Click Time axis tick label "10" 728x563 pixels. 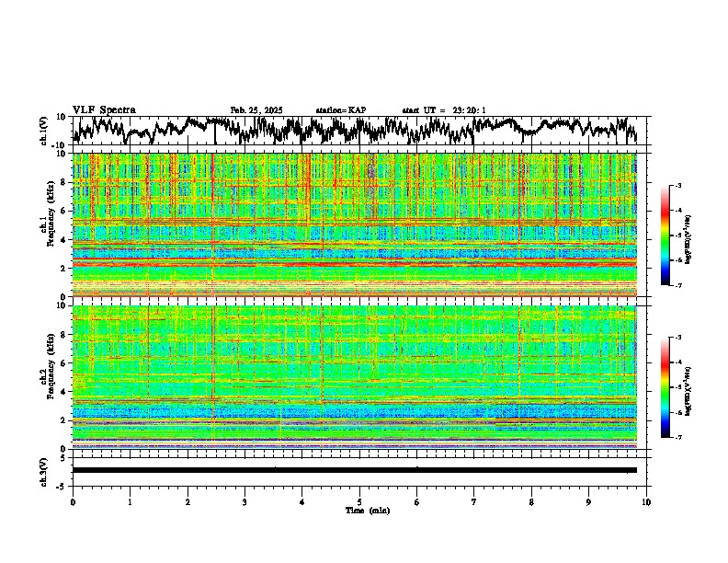(646, 502)
